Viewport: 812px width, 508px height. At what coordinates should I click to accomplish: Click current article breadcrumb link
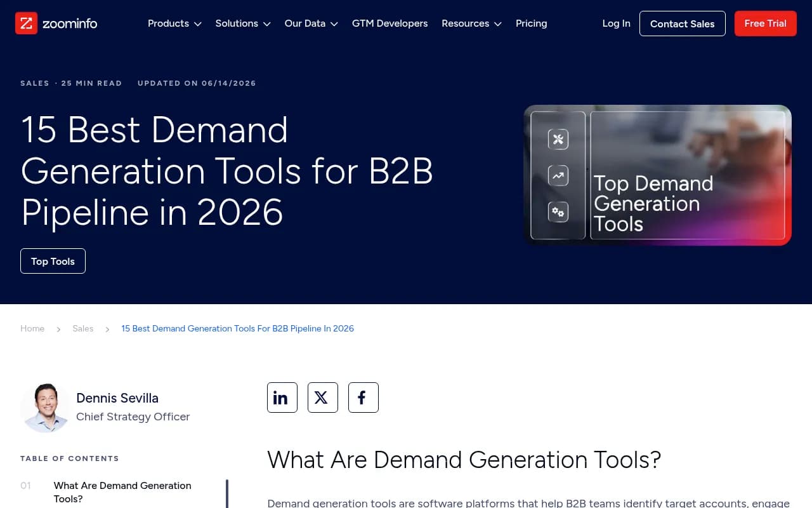[x=237, y=328]
